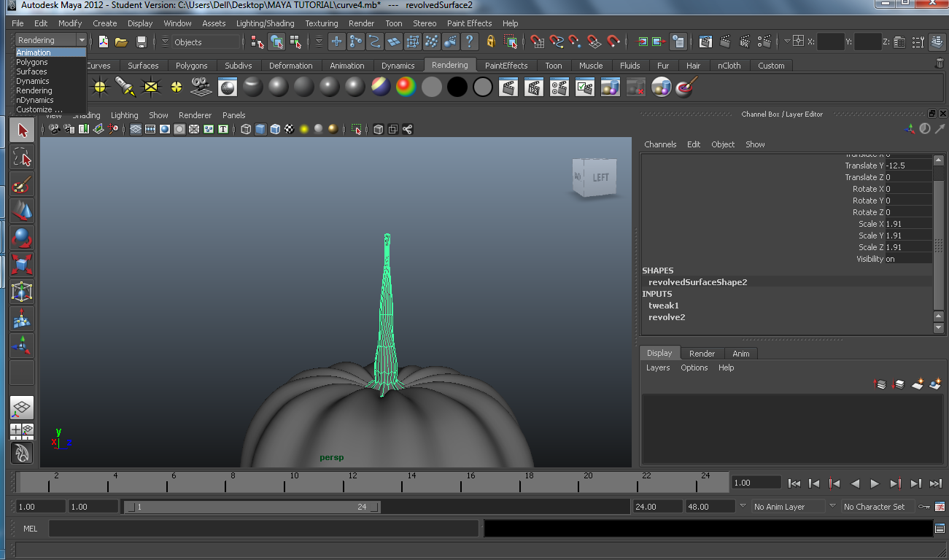Open the No Anim Layer dropdown
949x560 pixels.
point(787,507)
